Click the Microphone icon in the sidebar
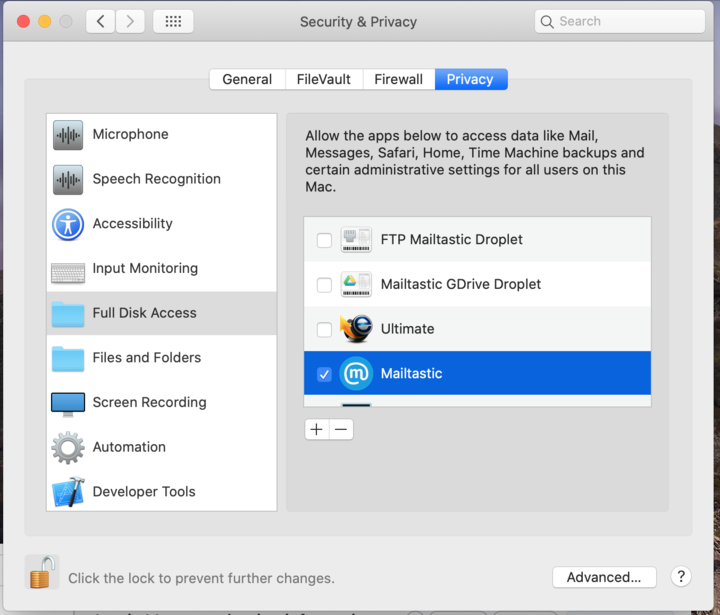The height and width of the screenshot is (615, 720). [x=68, y=135]
